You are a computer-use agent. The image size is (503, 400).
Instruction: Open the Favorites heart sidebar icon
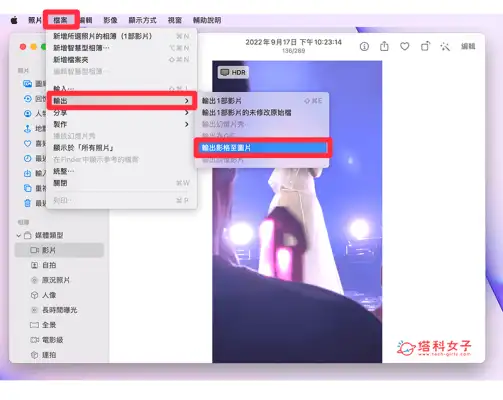pos(27,143)
